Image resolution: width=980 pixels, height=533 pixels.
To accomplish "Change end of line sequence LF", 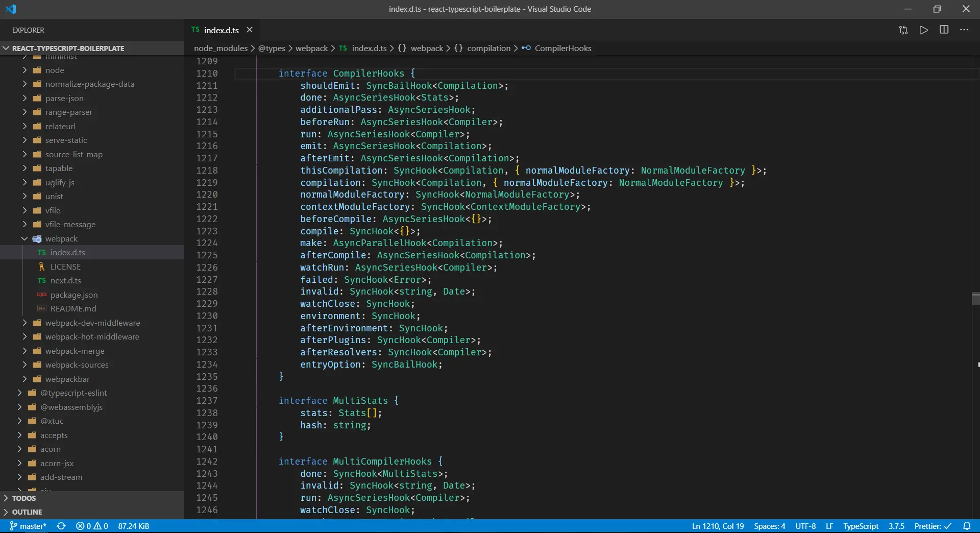I will pyautogui.click(x=829, y=526).
